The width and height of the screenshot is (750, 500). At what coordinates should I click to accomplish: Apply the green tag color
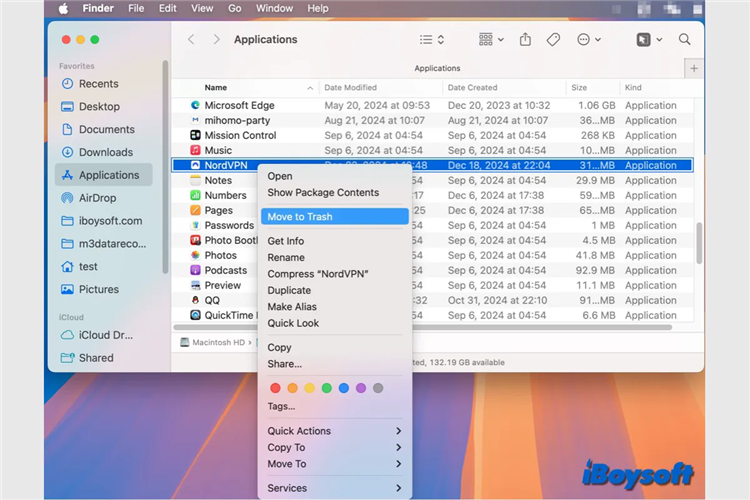click(x=327, y=388)
